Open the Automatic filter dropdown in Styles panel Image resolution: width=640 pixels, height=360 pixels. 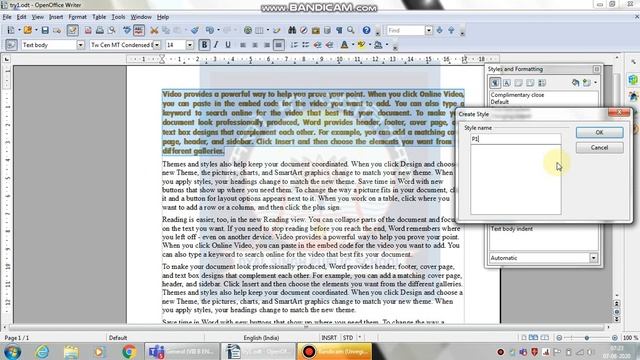[x=593, y=258]
